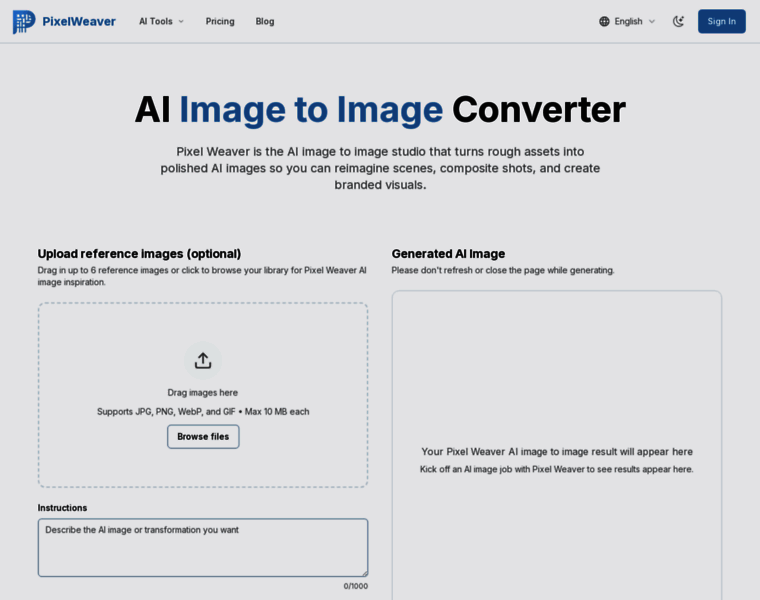Screen dimensions: 760x600
Task: Click the Kick off an AI image job text
Action: [x=556, y=469]
